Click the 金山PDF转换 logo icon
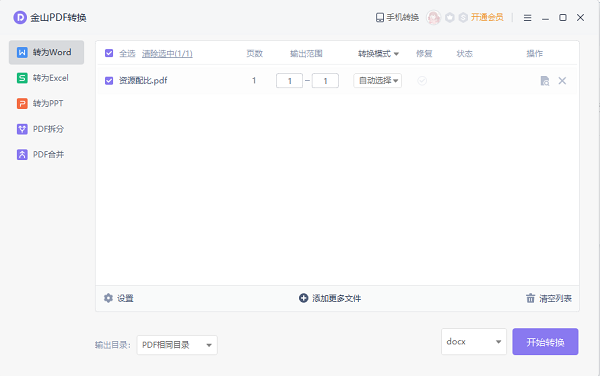Viewport: 600px width, 376px height. pos(20,17)
